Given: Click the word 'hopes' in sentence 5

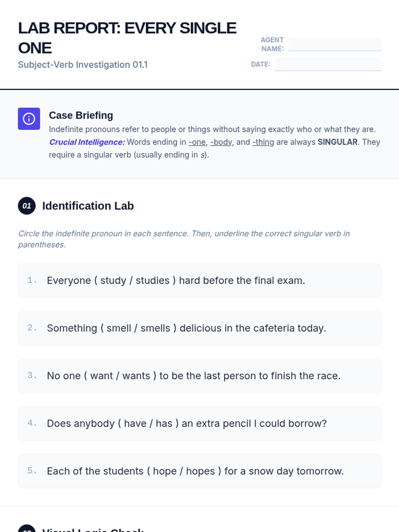Looking at the screenshot, I should [200, 471].
